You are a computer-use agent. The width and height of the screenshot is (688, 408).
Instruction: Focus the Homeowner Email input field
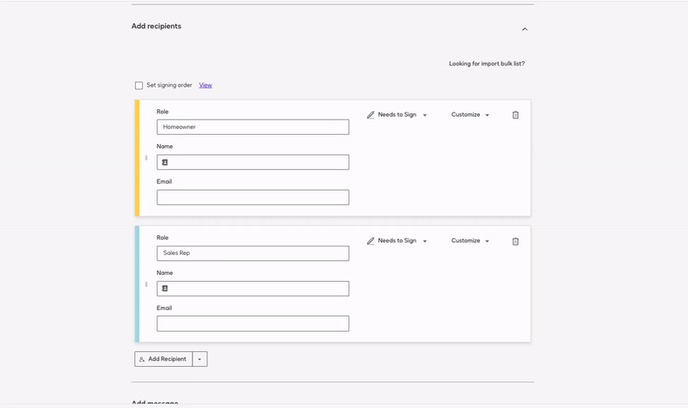point(253,197)
